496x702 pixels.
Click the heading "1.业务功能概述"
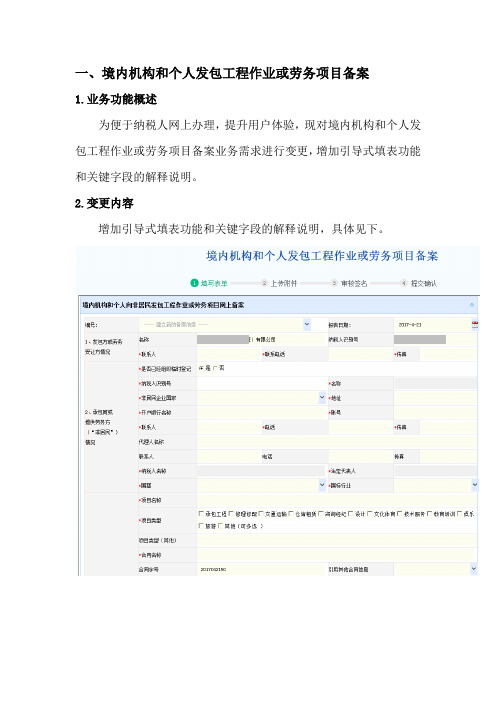pyautogui.click(x=116, y=99)
